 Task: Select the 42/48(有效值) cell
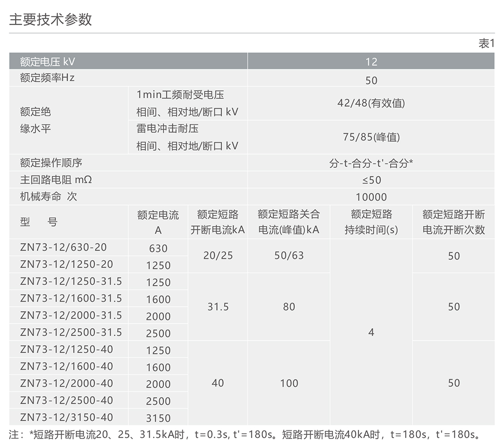point(372,103)
